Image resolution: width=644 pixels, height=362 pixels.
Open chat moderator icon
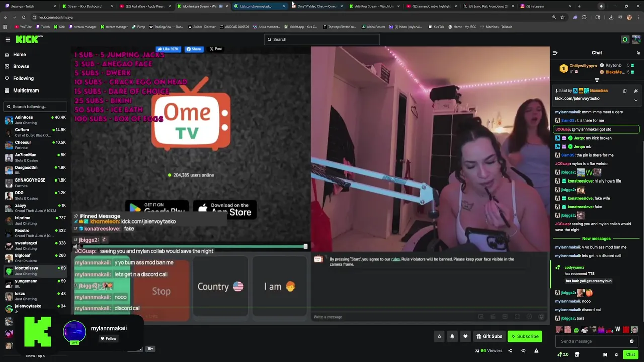[x=605, y=355]
